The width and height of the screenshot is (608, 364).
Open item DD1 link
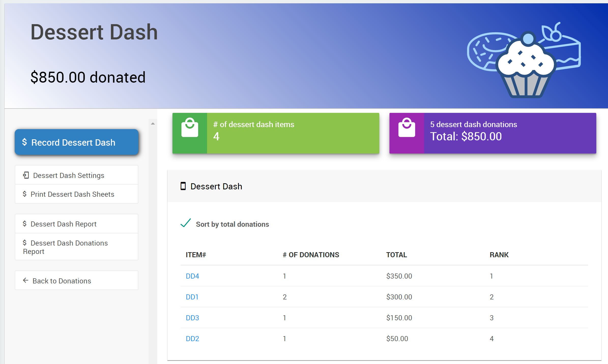pos(192,297)
